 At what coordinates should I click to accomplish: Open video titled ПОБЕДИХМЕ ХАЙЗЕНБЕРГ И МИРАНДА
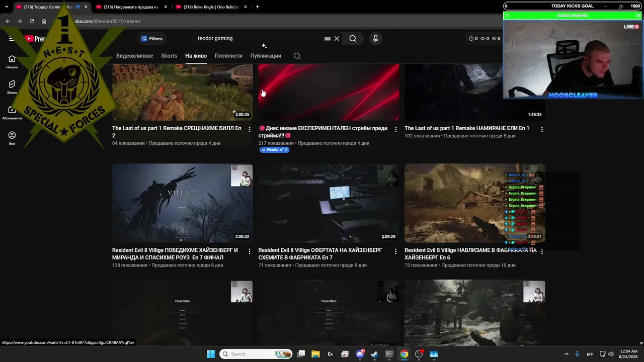(175, 254)
